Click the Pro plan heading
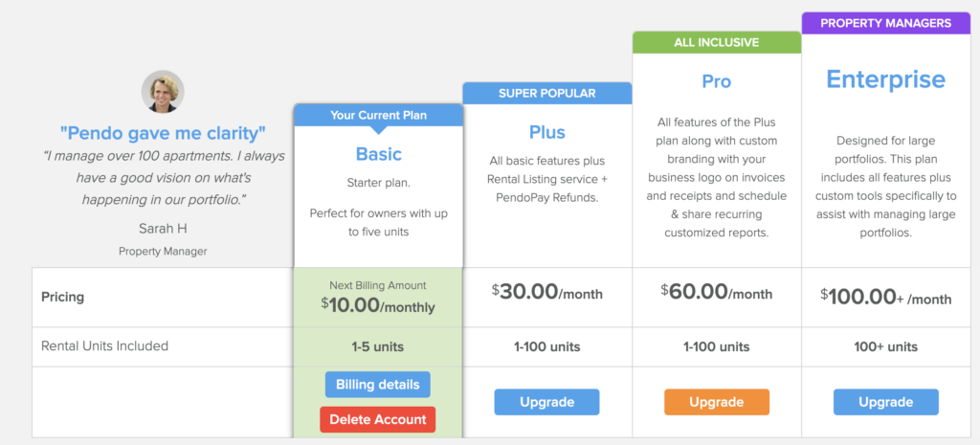 tap(716, 81)
